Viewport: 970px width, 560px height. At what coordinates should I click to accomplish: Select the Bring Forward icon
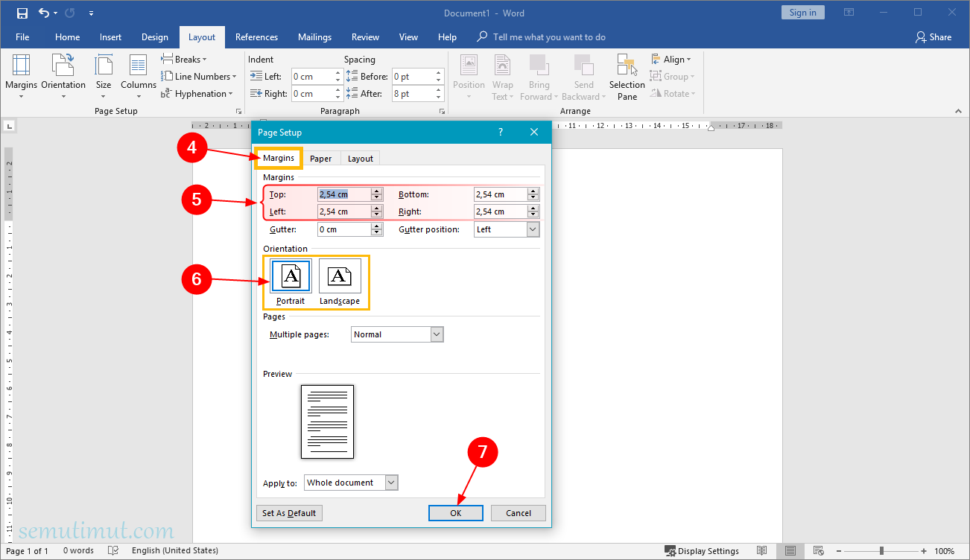coord(539,77)
